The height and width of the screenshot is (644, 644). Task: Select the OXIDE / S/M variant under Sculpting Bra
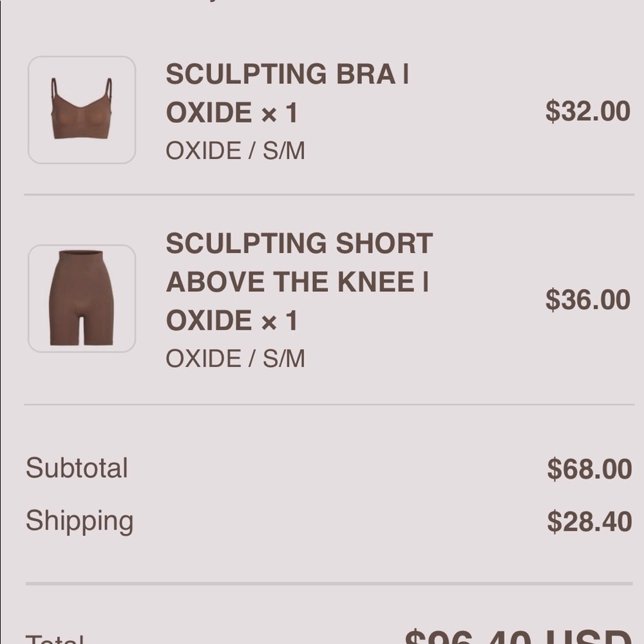[x=235, y=151]
